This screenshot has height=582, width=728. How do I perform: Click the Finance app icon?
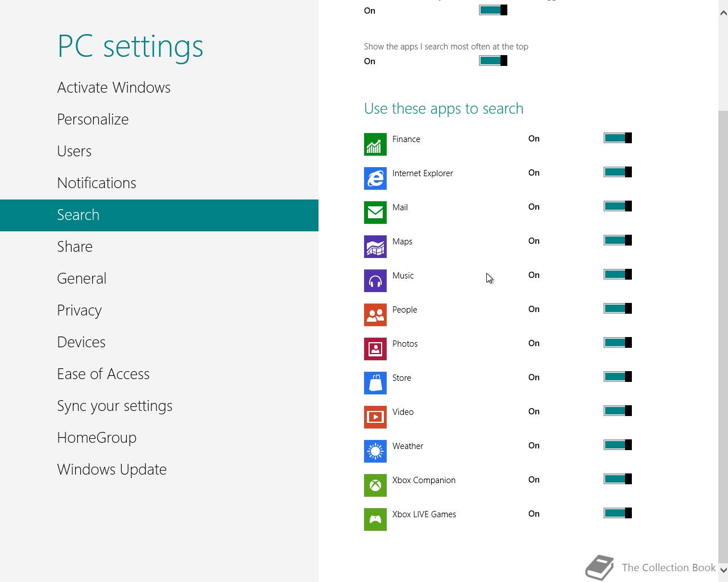[375, 144]
